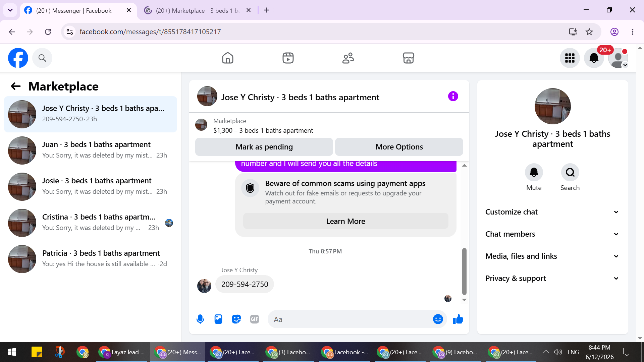Open the Marketplace storefront icon
Image resolution: width=644 pixels, height=362 pixels.
click(x=409, y=58)
